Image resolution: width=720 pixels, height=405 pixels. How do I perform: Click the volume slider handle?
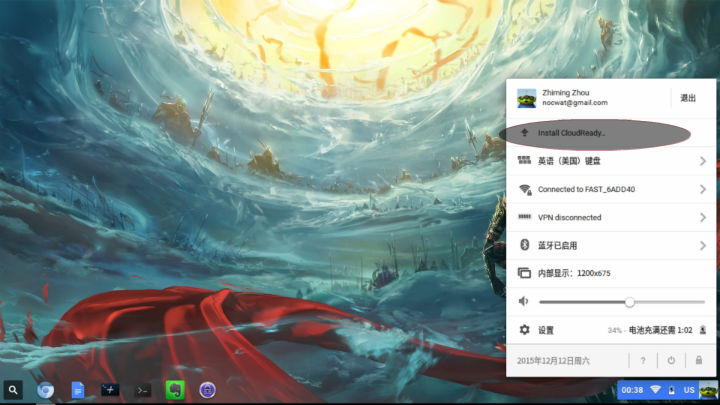[x=630, y=302]
